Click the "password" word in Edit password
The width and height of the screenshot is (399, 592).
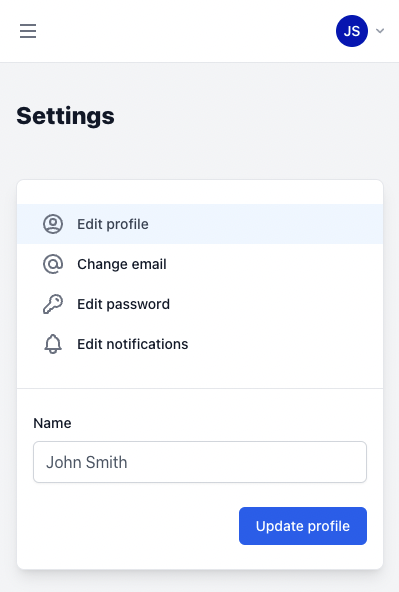click(x=138, y=304)
